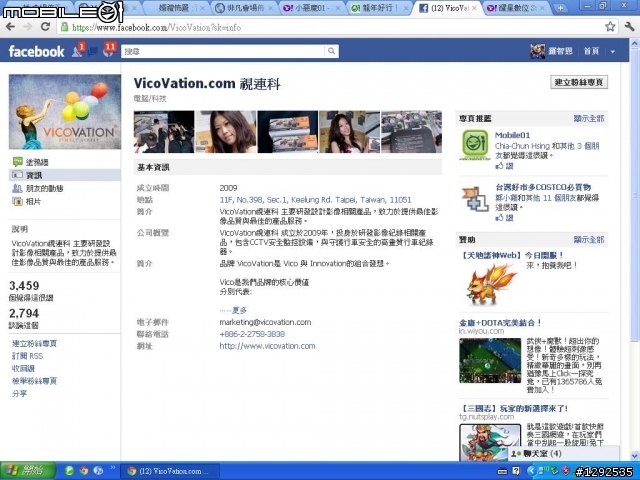Image resolution: width=640 pixels, height=480 pixels.
Task: Click the 分享 share link
Action: pyautogui.click(x=19, y=393)
